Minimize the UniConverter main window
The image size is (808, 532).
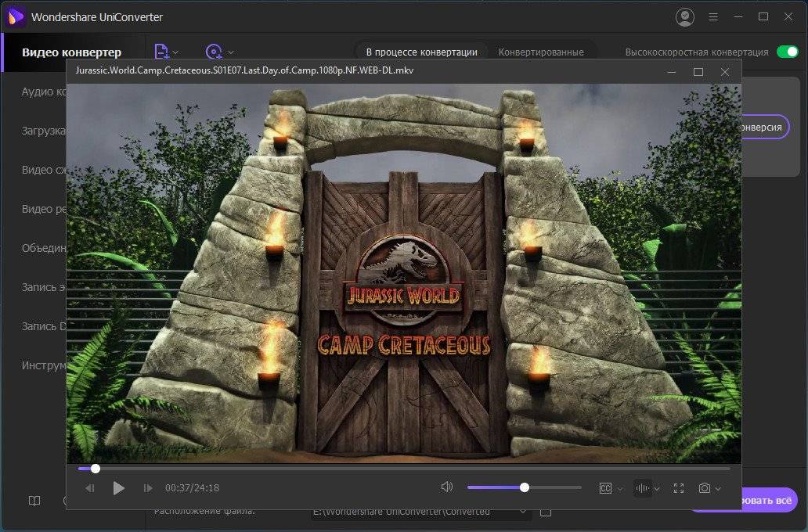click(738, 17)
